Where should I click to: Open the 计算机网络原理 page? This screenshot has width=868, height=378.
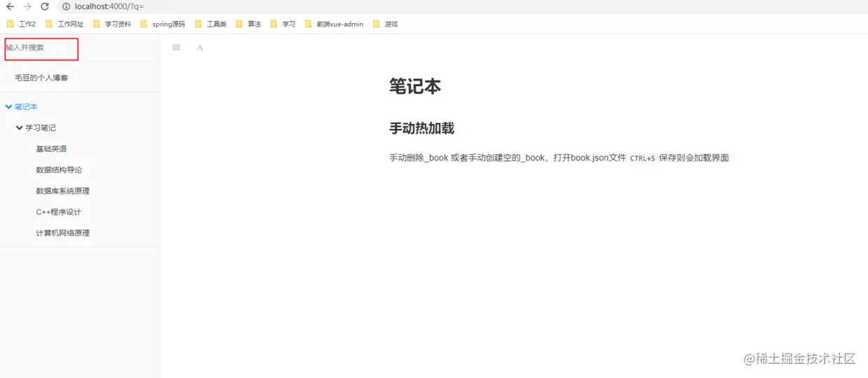62,233
